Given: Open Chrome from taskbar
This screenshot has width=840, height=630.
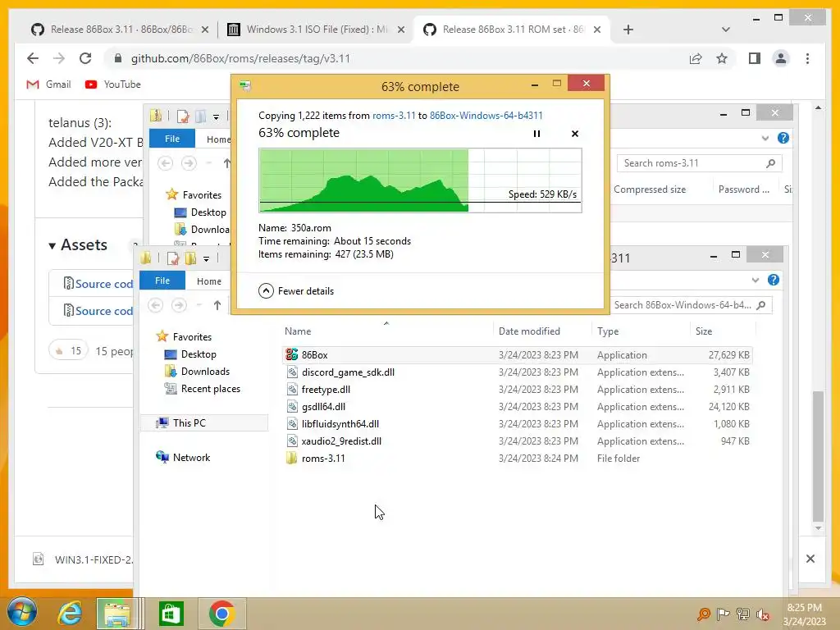Looking at the screenshot, I should [x=222, y=614].
